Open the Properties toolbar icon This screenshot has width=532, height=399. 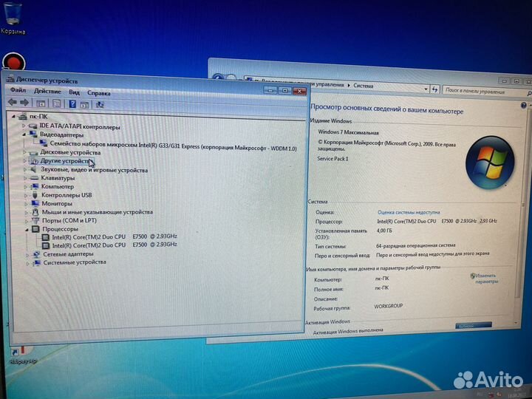tap(56, 103)
